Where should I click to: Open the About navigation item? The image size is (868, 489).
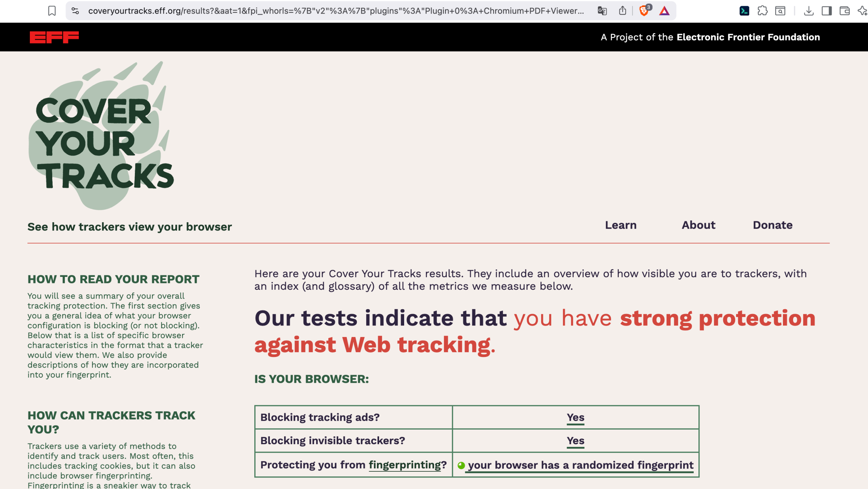pos(698,225)
